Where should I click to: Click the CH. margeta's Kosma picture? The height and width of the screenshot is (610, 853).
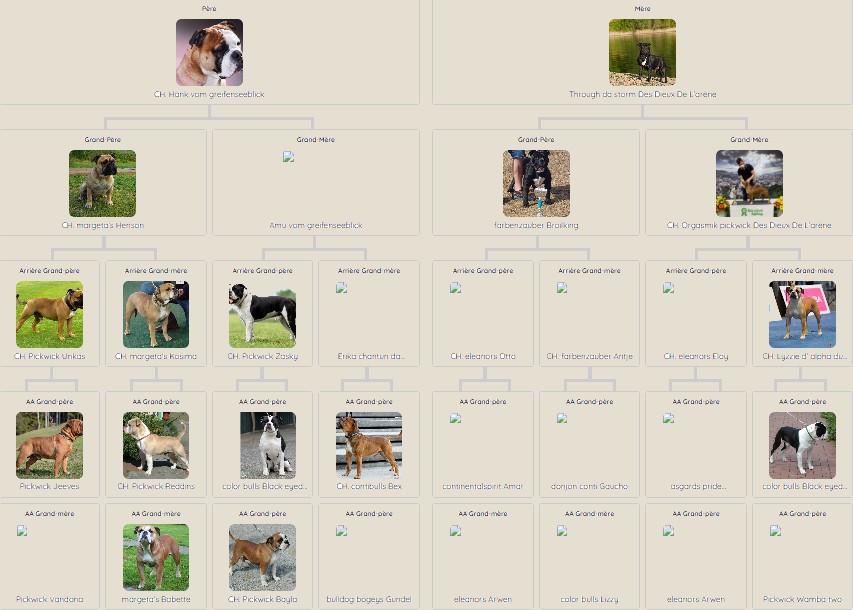(x=156, y=314)
